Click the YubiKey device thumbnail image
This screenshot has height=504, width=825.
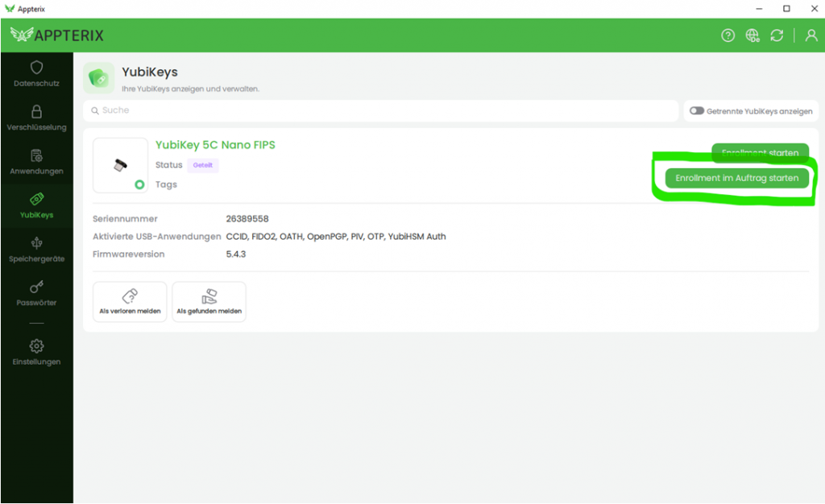click(x=120, y=165)
